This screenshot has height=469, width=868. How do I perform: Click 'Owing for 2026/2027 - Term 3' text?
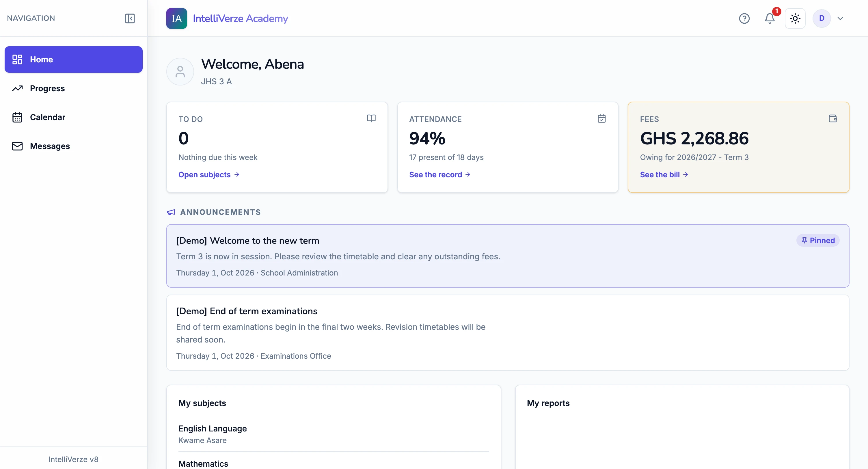pyautogui.click(x=694, y=157)
